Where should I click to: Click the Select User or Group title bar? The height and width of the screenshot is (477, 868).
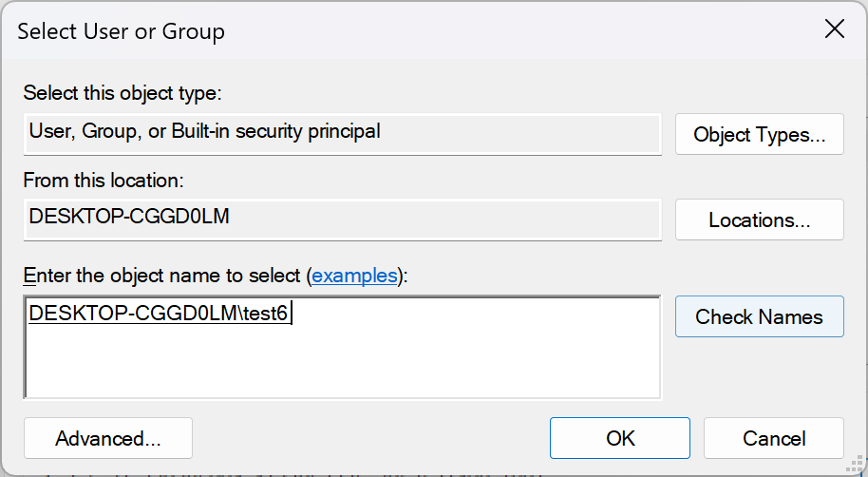(x=380, y=30)
